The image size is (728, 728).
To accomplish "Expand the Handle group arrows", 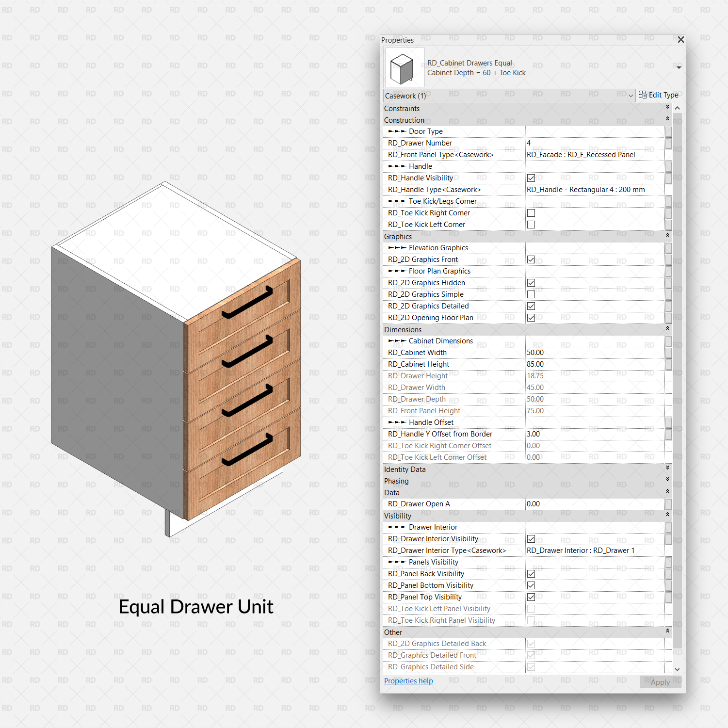I will 398,166.
